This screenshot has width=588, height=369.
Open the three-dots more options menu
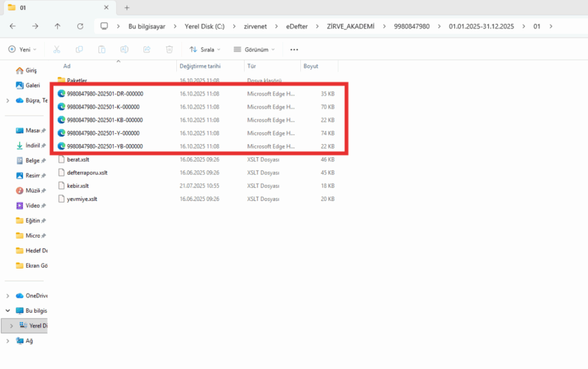(x=294, y=49)
